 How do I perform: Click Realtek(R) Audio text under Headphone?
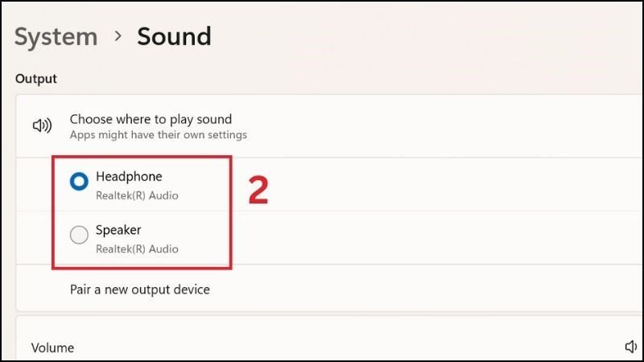[137, 195]
